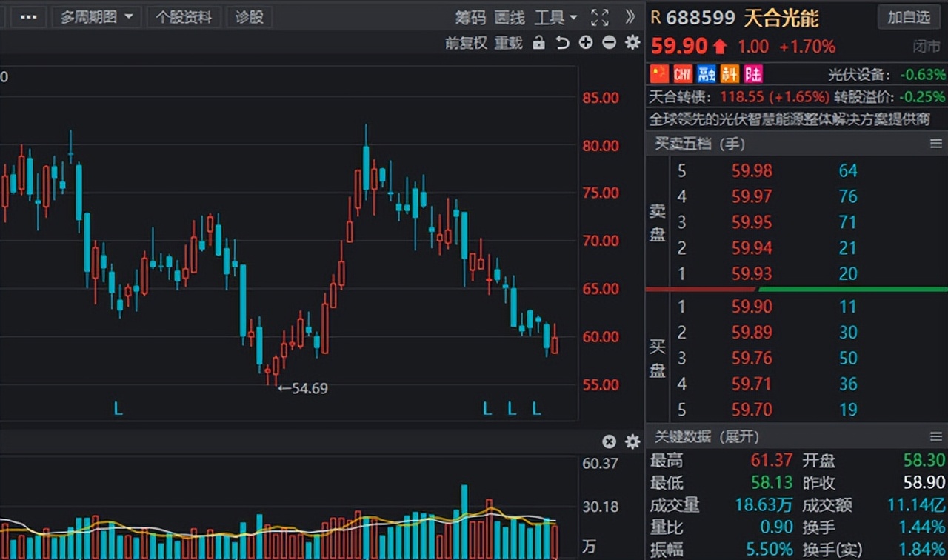
Task: Click the 成交量 value 18.63万
Action: (763, 505)
